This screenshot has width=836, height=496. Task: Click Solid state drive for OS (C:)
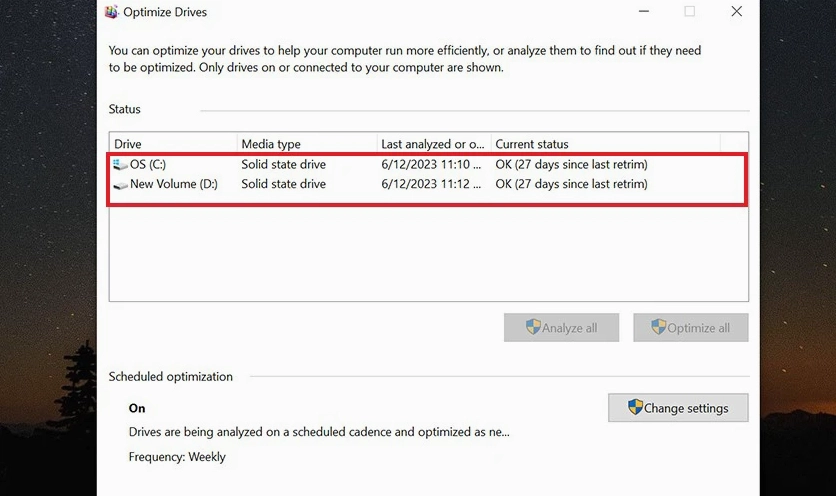[x=283, y=164]
